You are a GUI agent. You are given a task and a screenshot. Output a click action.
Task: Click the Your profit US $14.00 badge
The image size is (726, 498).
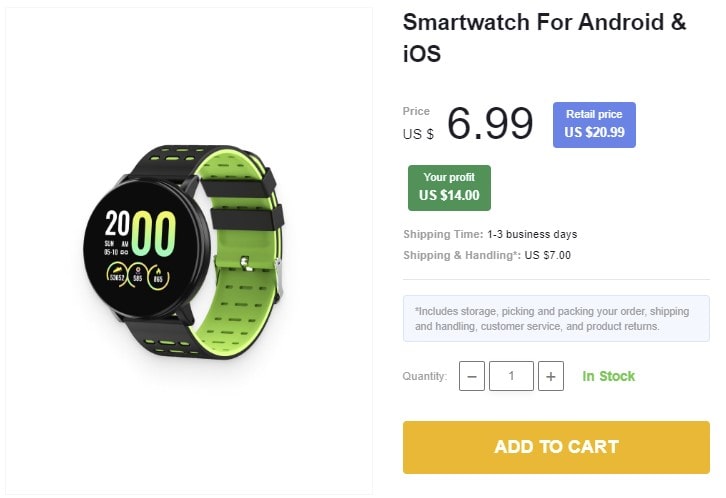pos(449,188)
